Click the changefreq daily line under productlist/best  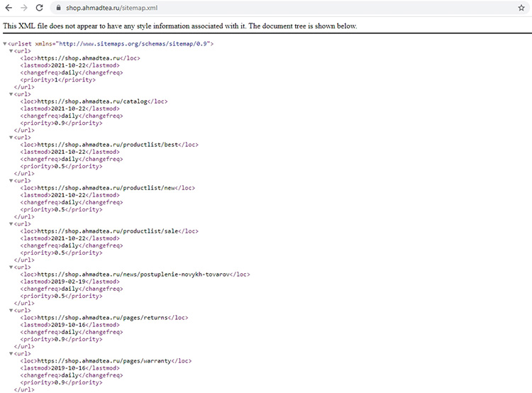72,159
